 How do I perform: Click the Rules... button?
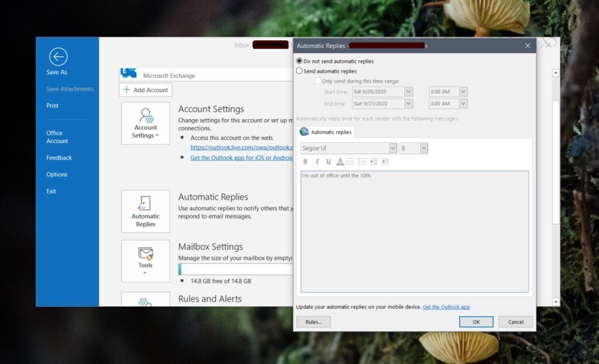tap(314, 321)
